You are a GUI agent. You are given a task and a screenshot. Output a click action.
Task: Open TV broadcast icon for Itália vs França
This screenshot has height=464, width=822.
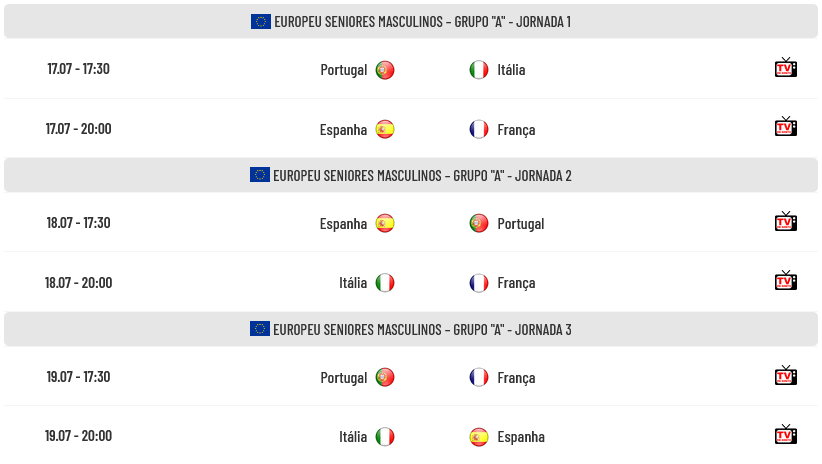[785, 281]
